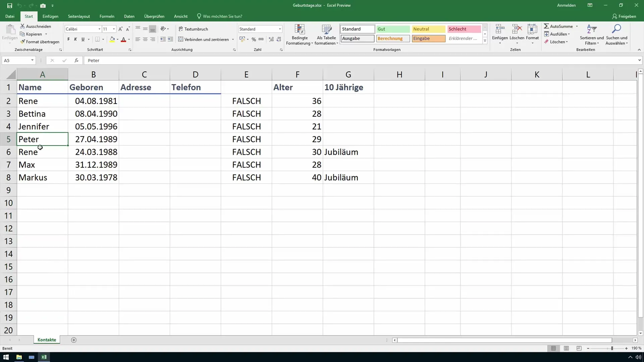Click the increase indent icon
Screen dimensions: 644x362
tap(170, 40)
